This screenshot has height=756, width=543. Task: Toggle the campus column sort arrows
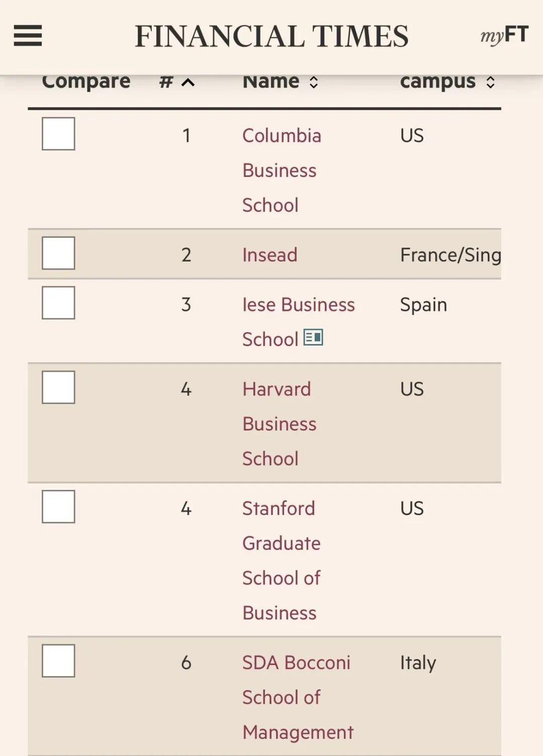coord(491,82)
